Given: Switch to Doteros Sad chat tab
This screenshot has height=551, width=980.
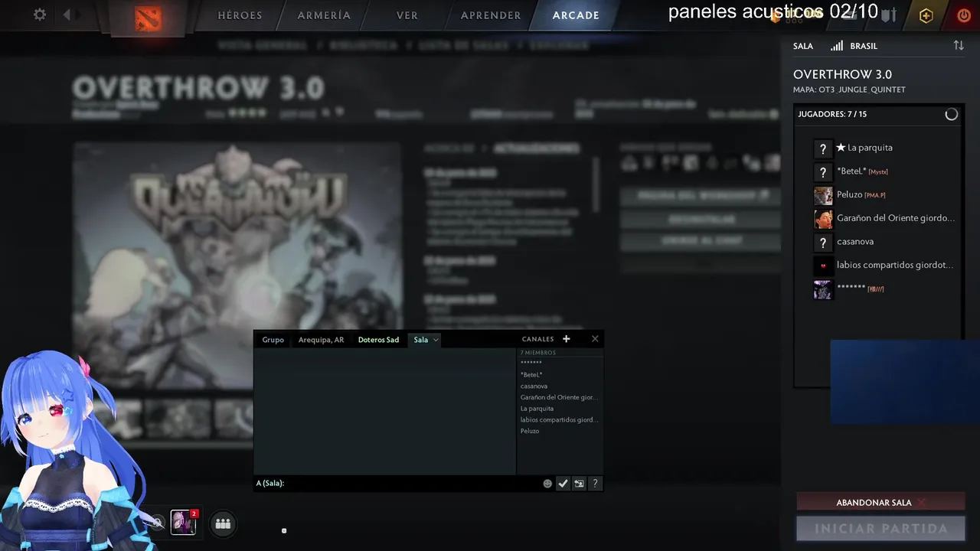Looking at the screenshot, I should [378, 340].
